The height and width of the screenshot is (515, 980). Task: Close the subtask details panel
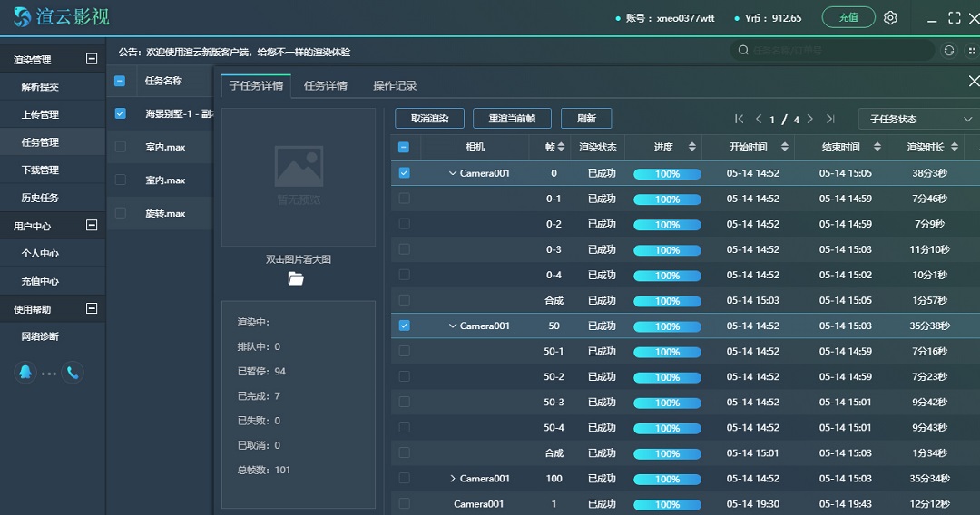(973, 82)
